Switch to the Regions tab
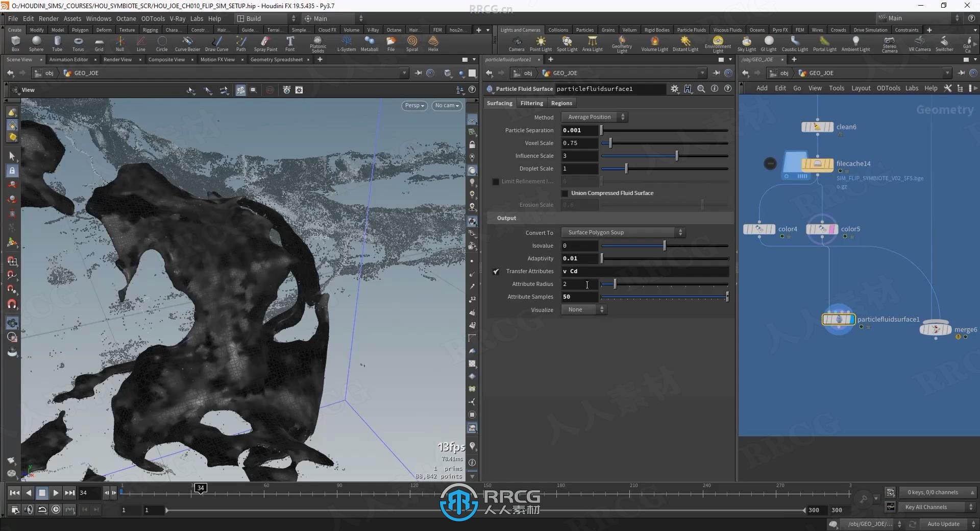Image resolution: width=980 pixels, height=531 pixels. (561, 103)
